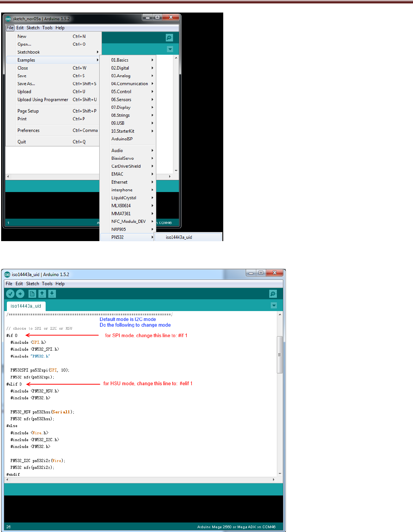The height and width of the screenshot is (532, 413).
Task: Open File menu in sketch_nov05a window
Action: coord(10,28)
